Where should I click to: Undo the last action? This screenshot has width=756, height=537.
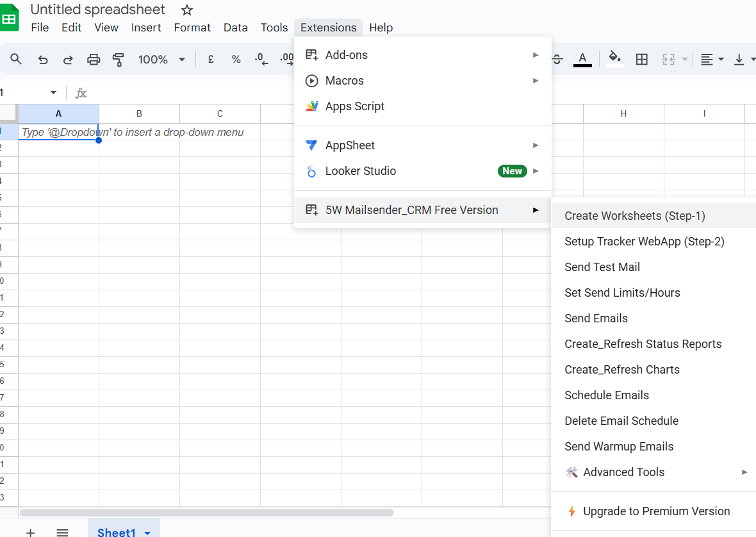[x=43, y=60]
